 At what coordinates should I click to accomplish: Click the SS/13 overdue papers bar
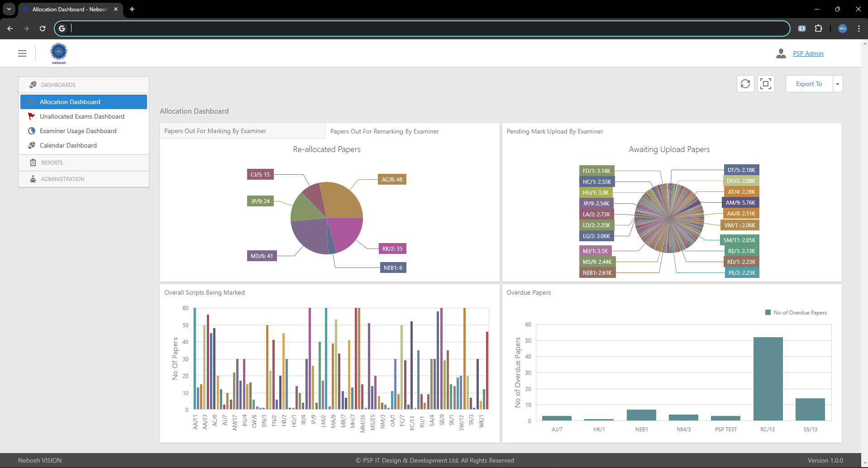[810, 409]
